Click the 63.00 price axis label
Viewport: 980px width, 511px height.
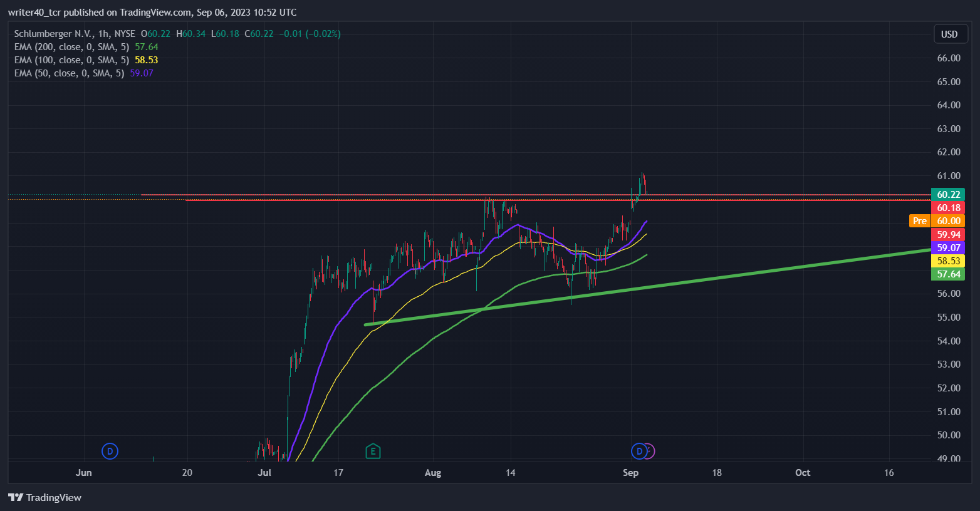pyautogui.click(x=949, y=129)
